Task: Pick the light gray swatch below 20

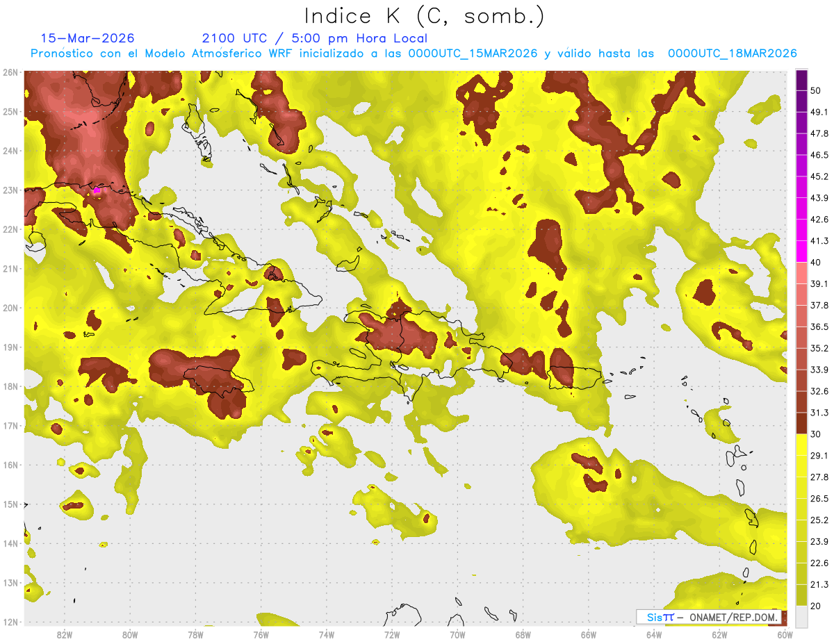Action: (801, 616)
